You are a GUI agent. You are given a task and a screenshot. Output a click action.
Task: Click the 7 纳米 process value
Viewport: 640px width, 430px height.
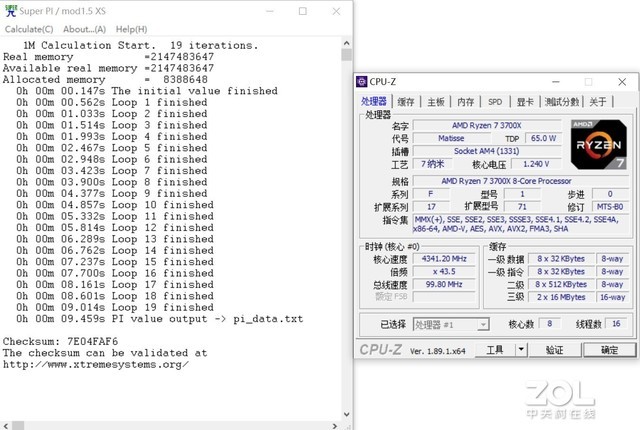(433, 164)
